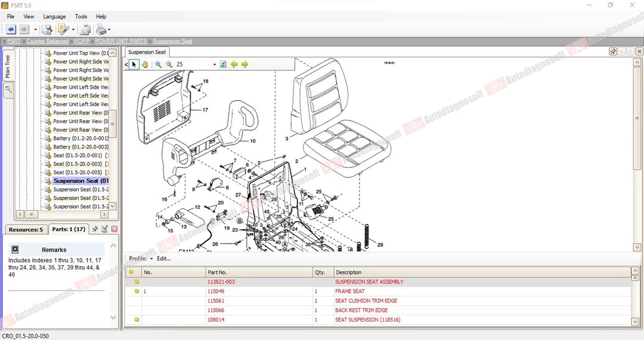Switch to the Parts: 1 (17) tab
The image size is (644, 340).
pyautogui.click(x=69, y=229)
